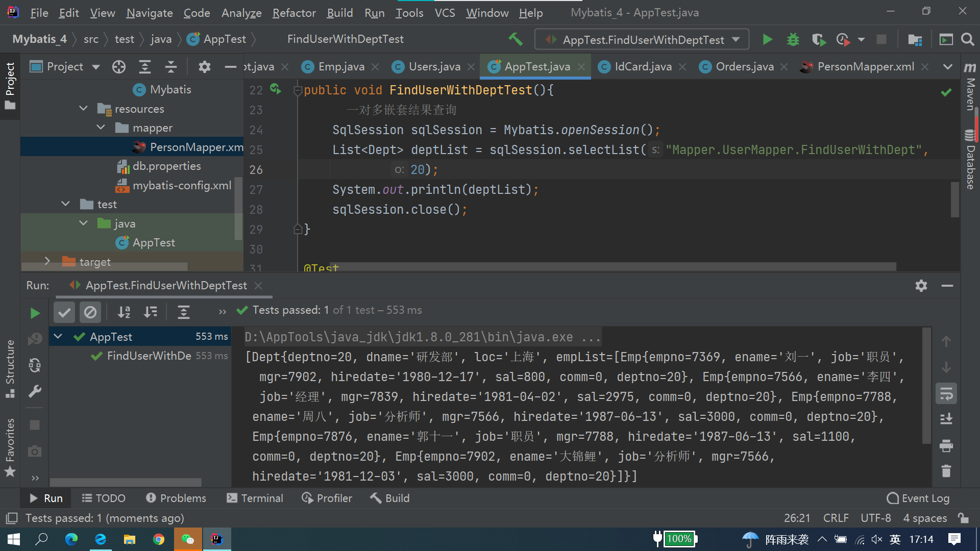Toggle Show Ignored tests button
The image size is (980, 551).
click(90, 312)
